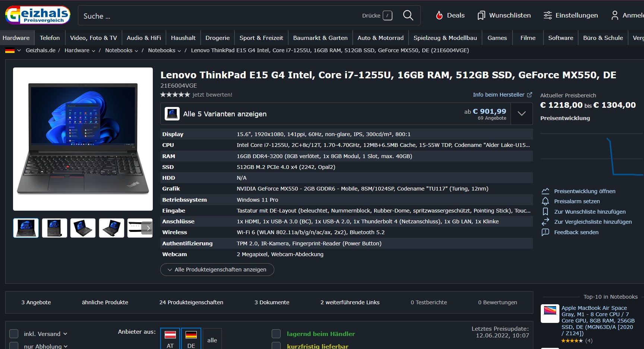Open Büro & Schule category

(603, 38)
